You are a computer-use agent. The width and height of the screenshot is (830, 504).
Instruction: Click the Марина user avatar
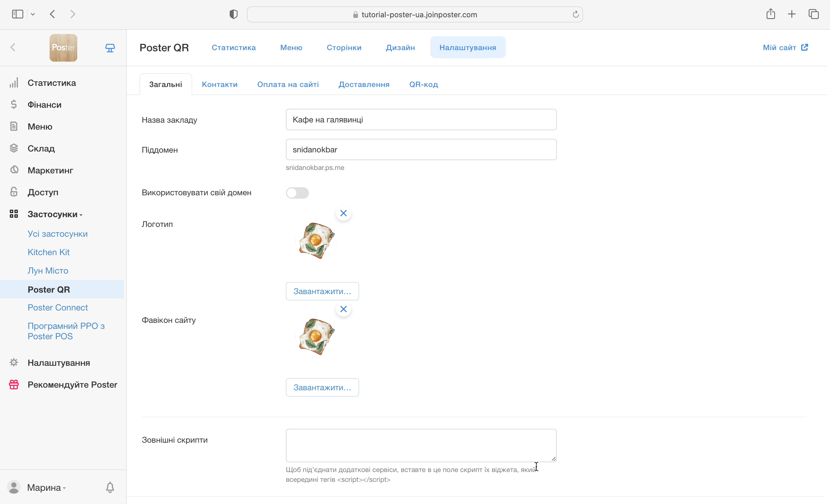(x=14, y=487)
